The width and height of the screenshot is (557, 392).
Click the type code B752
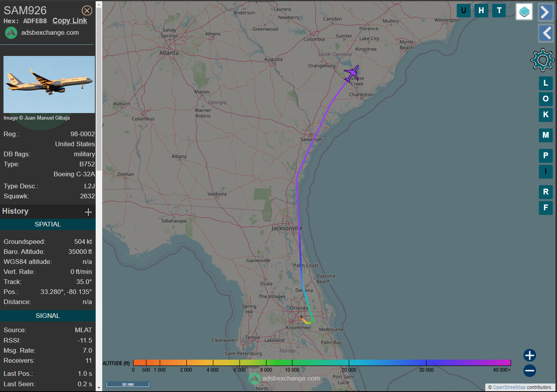click(x=87, y=164)
